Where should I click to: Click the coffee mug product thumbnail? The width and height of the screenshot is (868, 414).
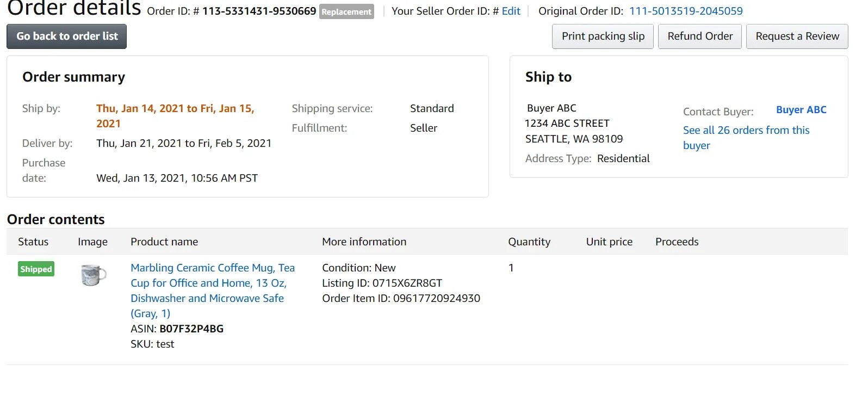pyautogui.click(x=94, y=275)
